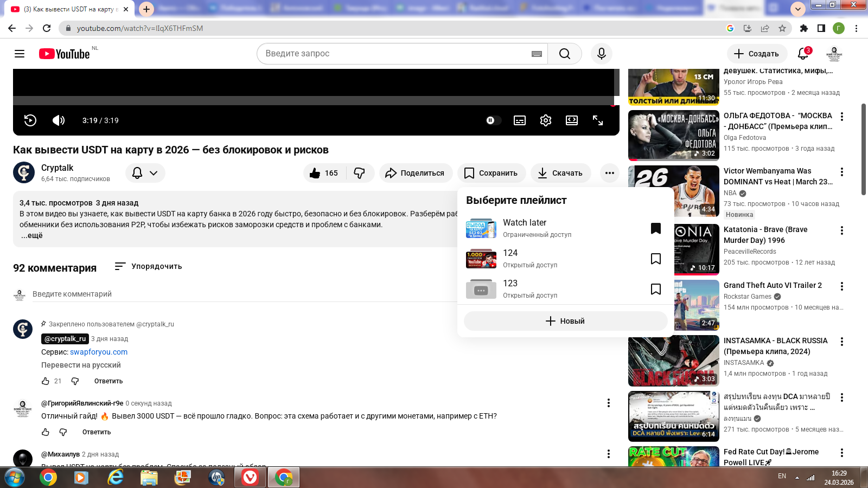
Task: Go to YouTube home via logo
Action: coord(65,54)
